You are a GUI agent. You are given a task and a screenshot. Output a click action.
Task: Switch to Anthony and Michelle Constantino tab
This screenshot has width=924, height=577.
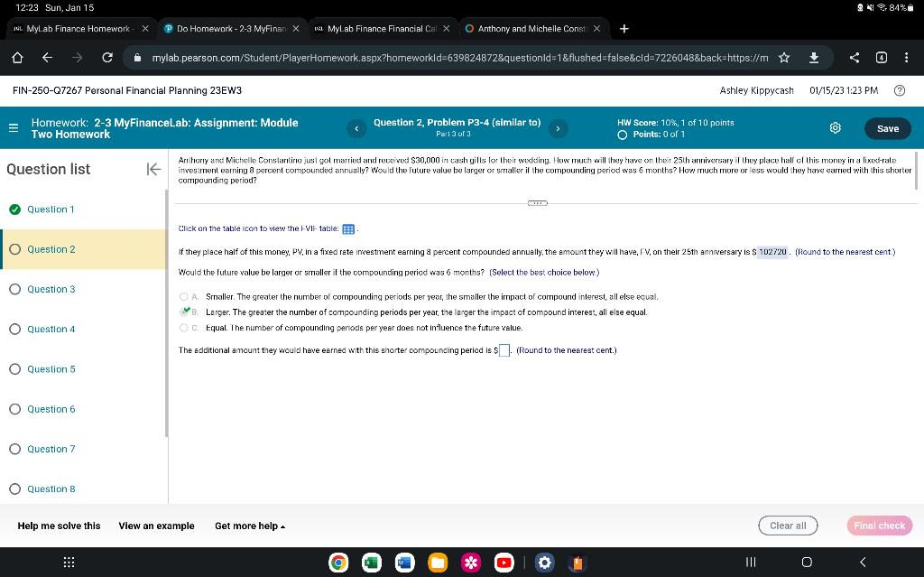[533, 28]
